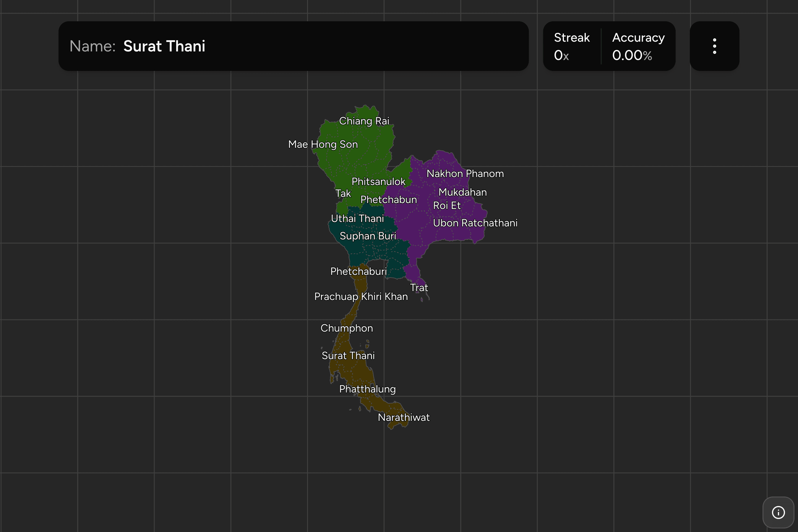Open the three-dot options menu
The height and width of the screenshot is (532, 798).
click(714, 46)
